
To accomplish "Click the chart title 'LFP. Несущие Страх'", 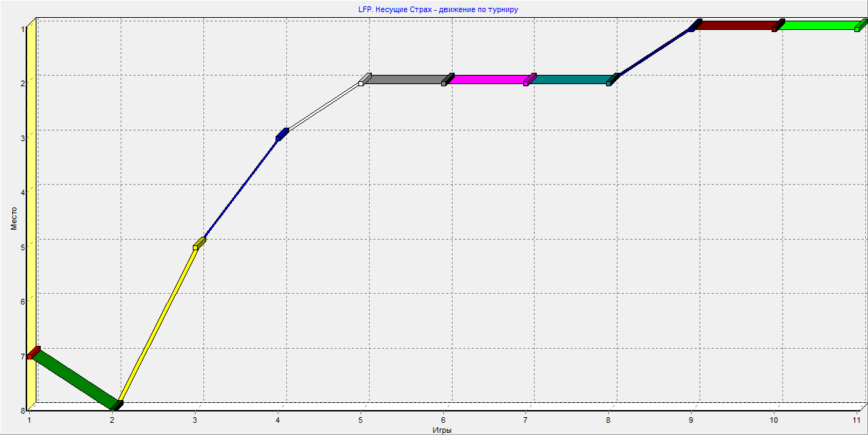I will [433, 9].
